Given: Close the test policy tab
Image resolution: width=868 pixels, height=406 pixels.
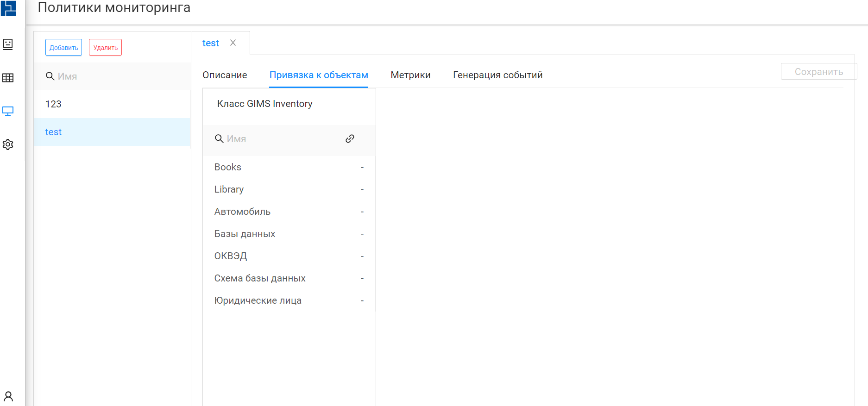Looking at the screenshot, I should pyautogui.click(x=233, y=43).
